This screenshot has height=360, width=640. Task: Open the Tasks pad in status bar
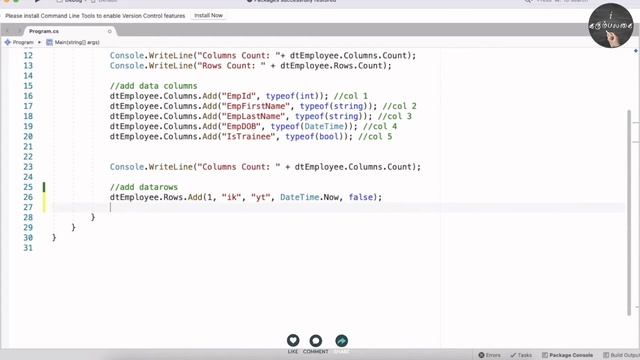[521, 355]
